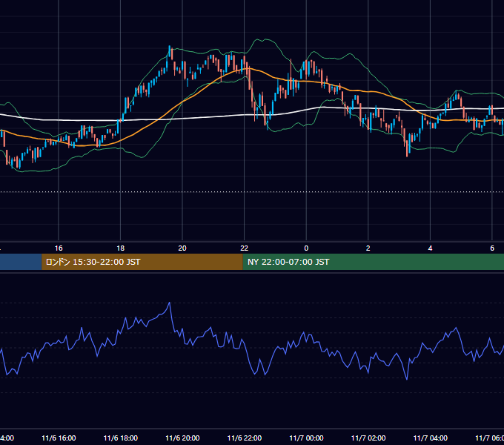
Task: Click the 2 hour label on the price chart axis
Action: [368, 248]
